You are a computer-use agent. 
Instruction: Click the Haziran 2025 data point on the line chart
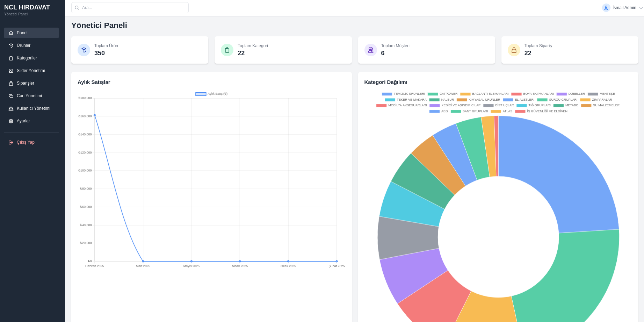click(95, 115)
